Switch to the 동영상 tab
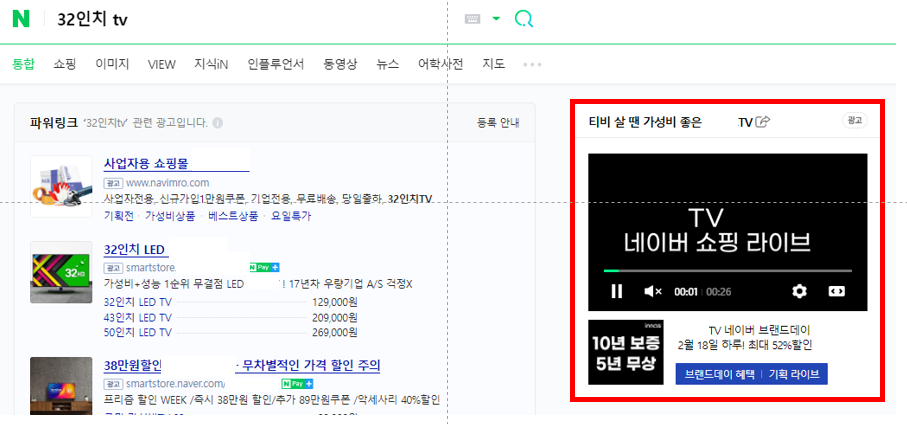Viewport: 907px width, 424px height. point(340,64)
